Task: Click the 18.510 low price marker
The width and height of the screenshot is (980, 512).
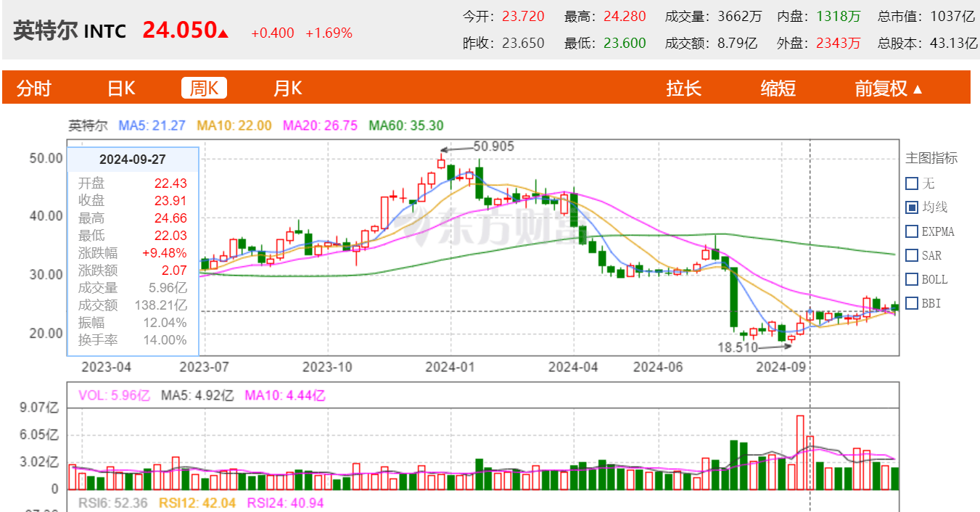Action: (x=737, y=347)
